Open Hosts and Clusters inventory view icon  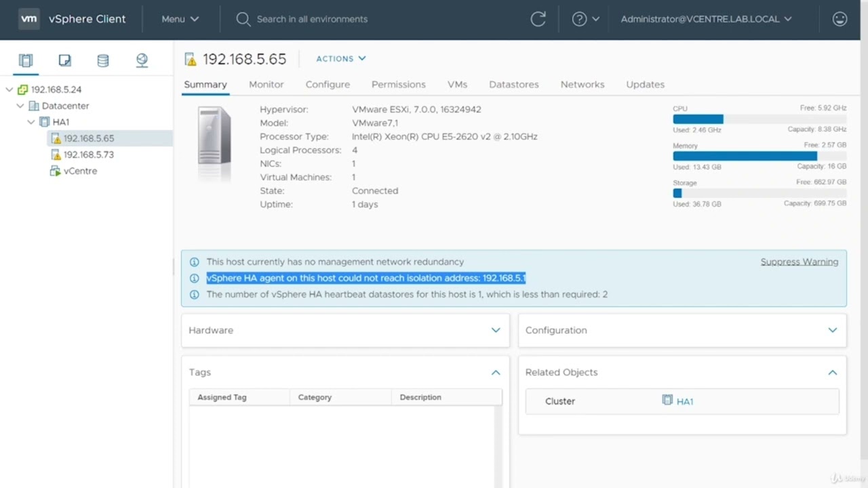[x=26, y=60]
